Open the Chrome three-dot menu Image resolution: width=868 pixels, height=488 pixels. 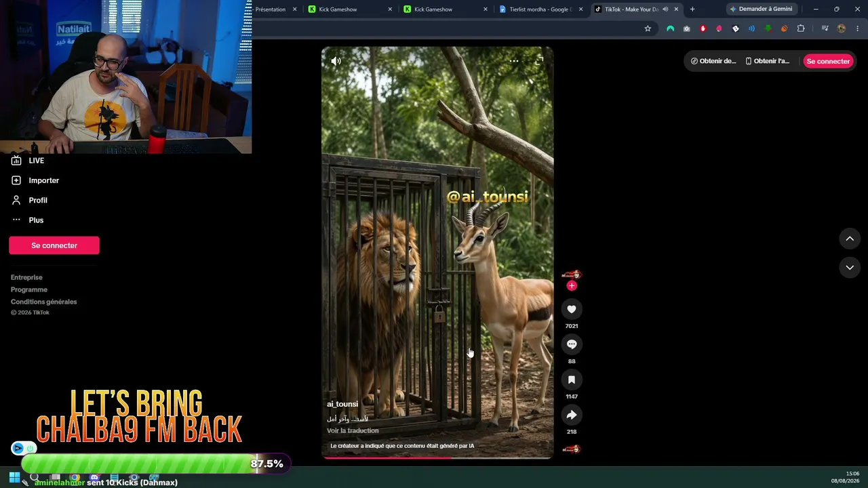pyautogui.click(x=858, y=28)
